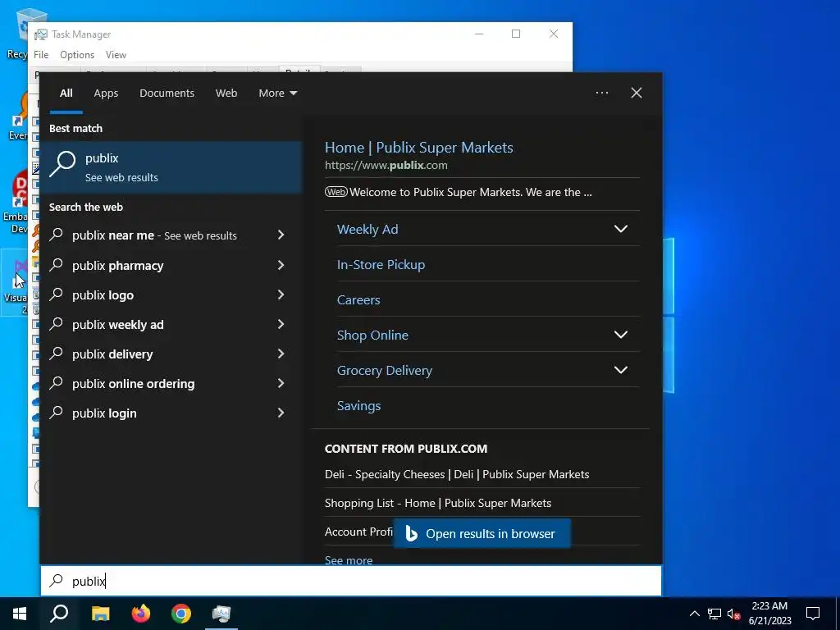Expand arrow for publix logo

click(281, 294)
